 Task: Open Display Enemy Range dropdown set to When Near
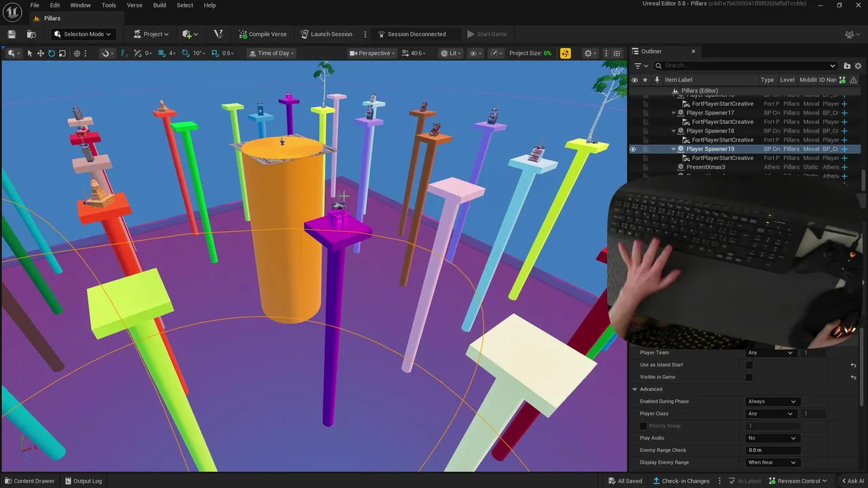click(x=772, y=462)
